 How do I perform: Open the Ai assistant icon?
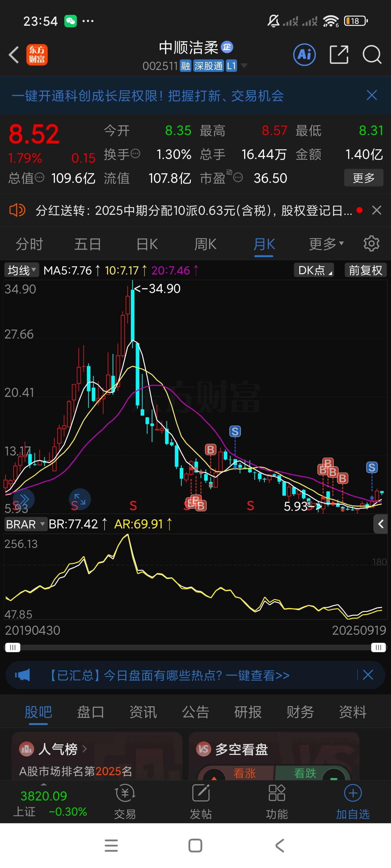point(304,54)
